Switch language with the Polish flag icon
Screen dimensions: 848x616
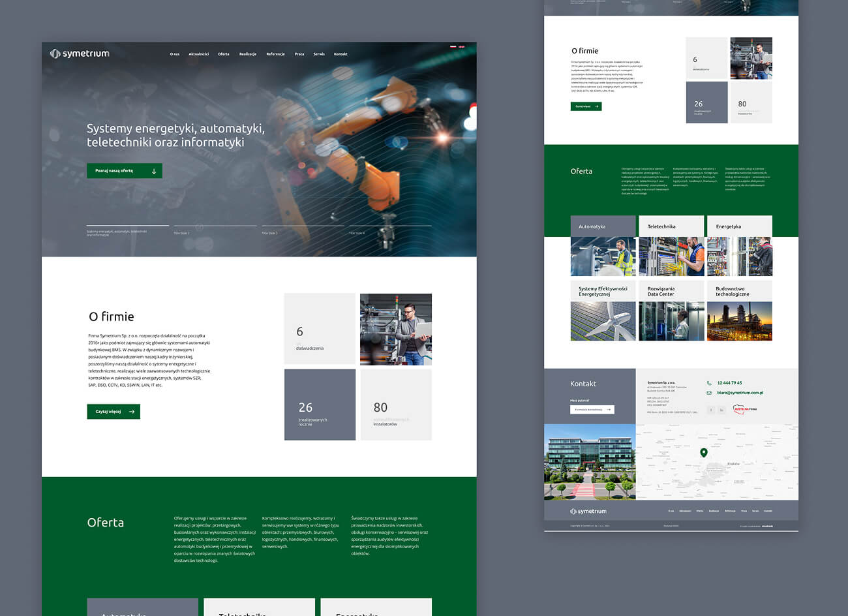[453, 47]
